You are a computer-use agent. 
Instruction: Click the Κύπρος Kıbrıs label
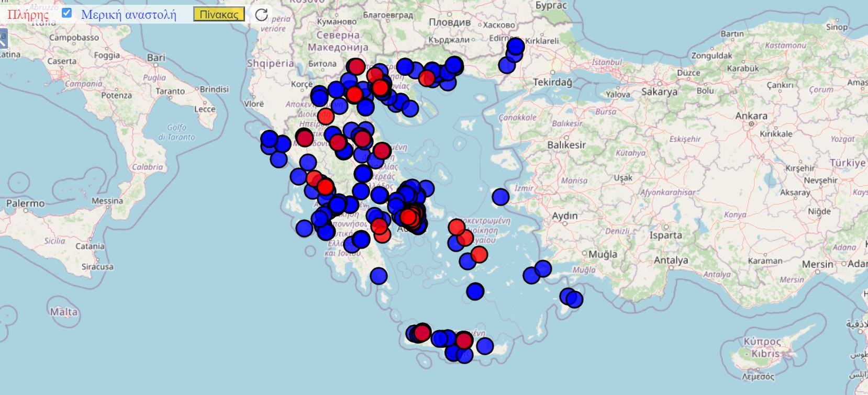[x=762, y=347]
